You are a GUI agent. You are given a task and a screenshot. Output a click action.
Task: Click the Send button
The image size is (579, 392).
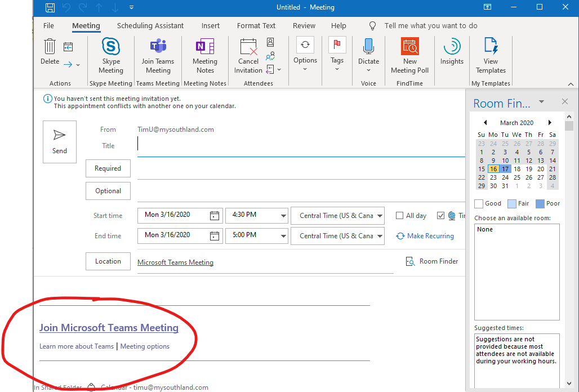point(60,141)
